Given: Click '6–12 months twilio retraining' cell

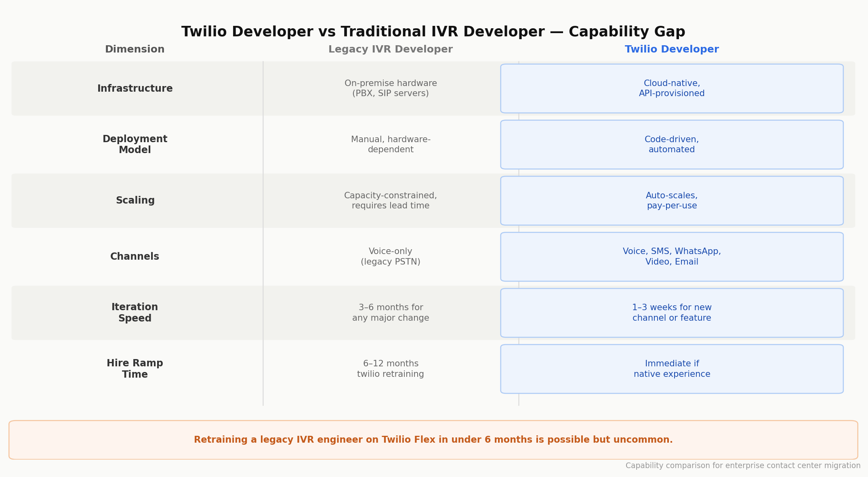Looking at the screenshot, I should [391, 369].
